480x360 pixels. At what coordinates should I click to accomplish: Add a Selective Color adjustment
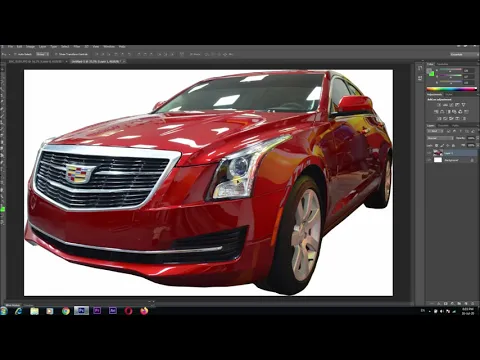pos(457,119)
